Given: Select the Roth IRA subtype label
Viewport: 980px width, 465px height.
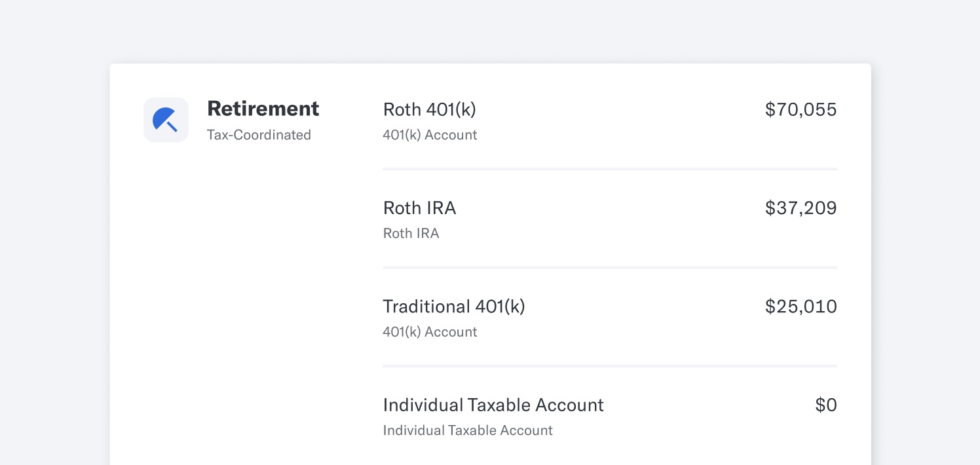Looking at the screenshot, I should (411, 233).
